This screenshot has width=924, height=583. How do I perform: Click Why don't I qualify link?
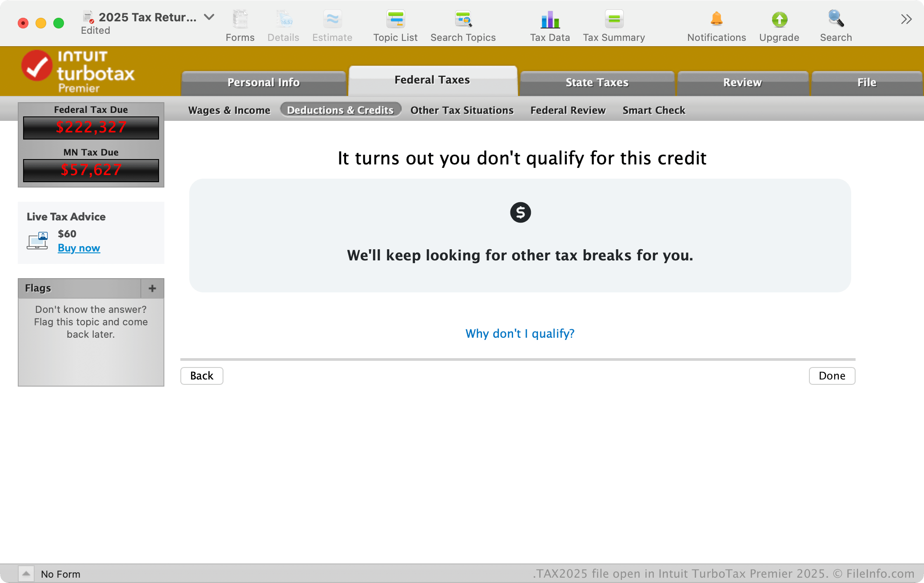pyautogui.click(x=520, y=333)
